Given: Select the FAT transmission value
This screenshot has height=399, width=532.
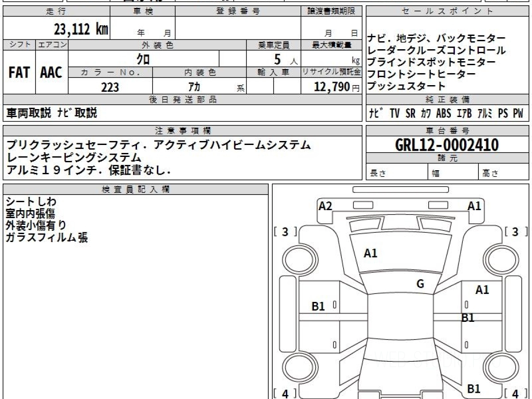Looking at the screenshot, I should [x=19, y=72].
